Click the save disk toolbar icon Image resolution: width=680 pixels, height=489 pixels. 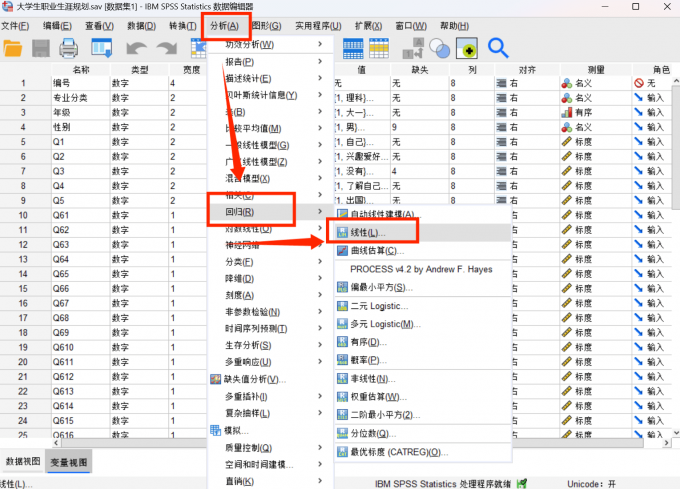coord(41,48)
